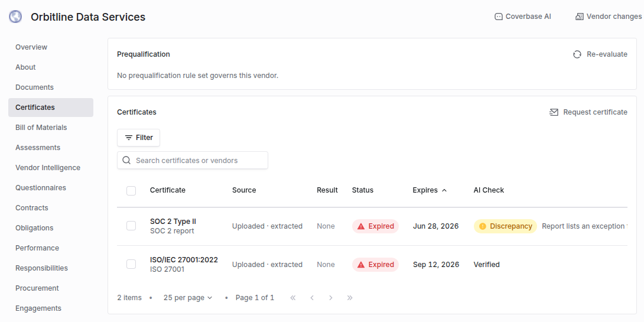
Task: Click the Verified AI Check value
Action: pos(487,265)
